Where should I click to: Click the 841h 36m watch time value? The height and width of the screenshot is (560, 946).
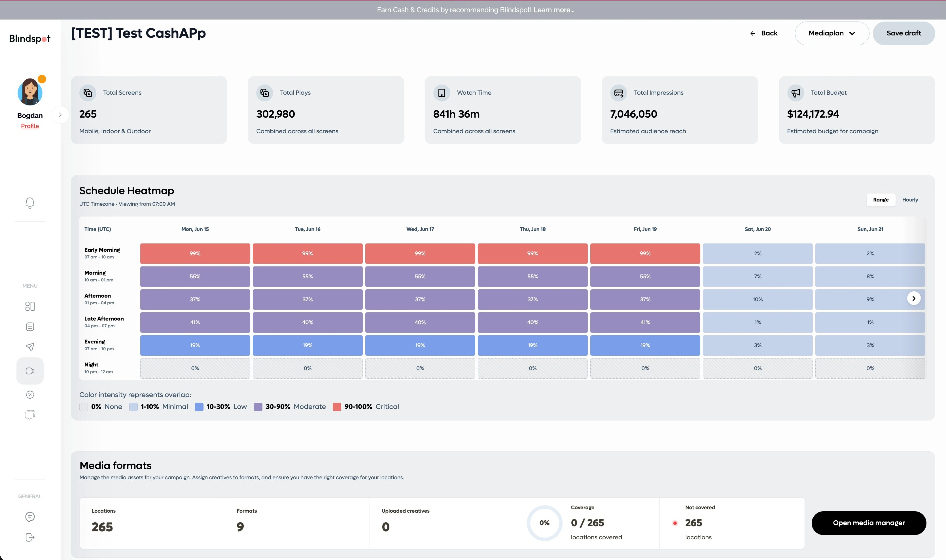[456, 114]
